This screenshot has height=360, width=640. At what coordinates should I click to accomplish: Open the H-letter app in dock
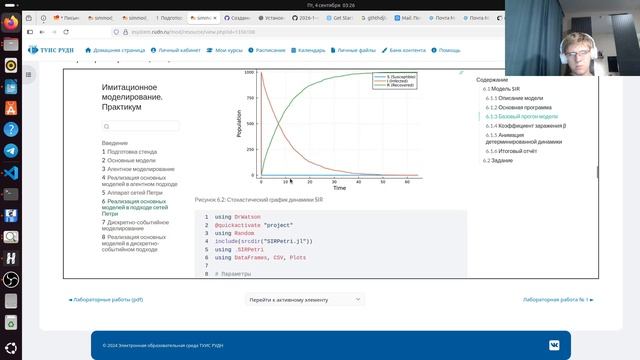tap(11, 258)
